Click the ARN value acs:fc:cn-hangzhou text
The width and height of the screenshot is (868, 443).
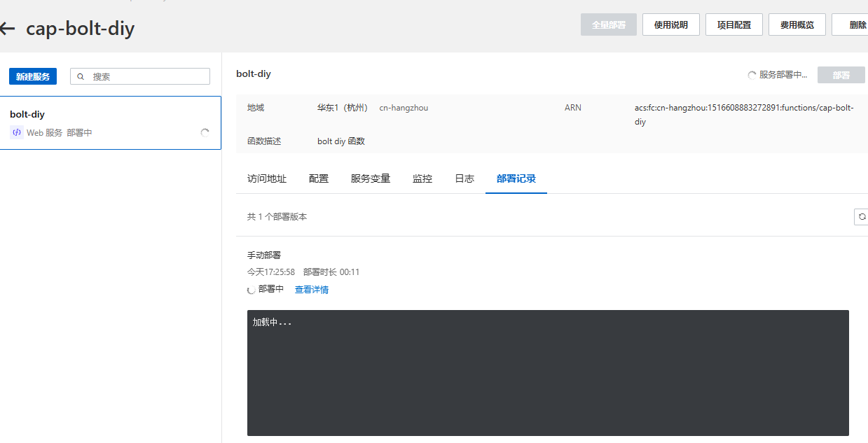pyautogui.click(x=744, y=115)
